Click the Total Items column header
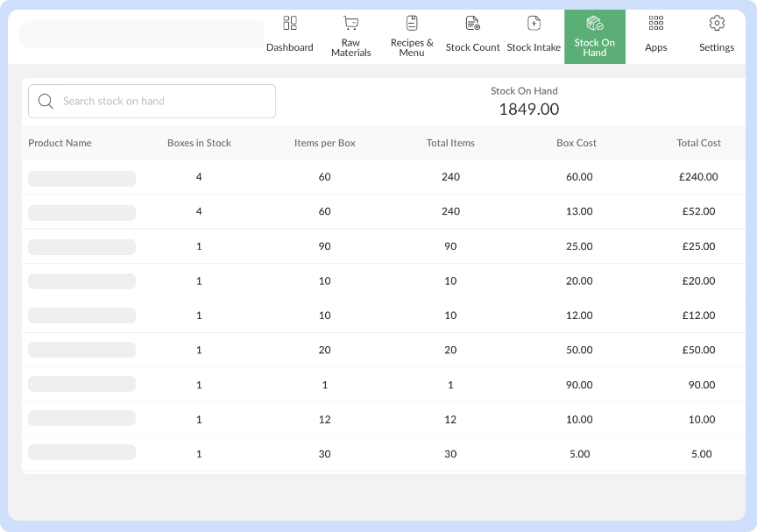The height and width of the screenshot is (532, 757). (x=450, y=143)
